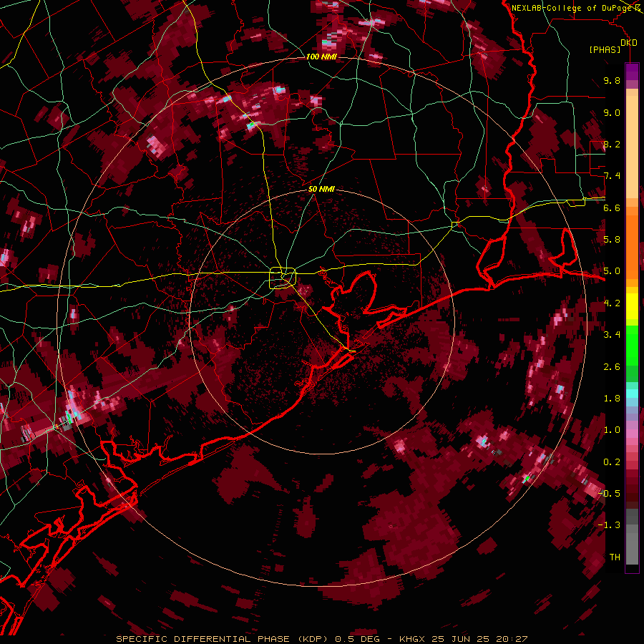Click the -0.5 value on the color scale

tap(609, 494)
